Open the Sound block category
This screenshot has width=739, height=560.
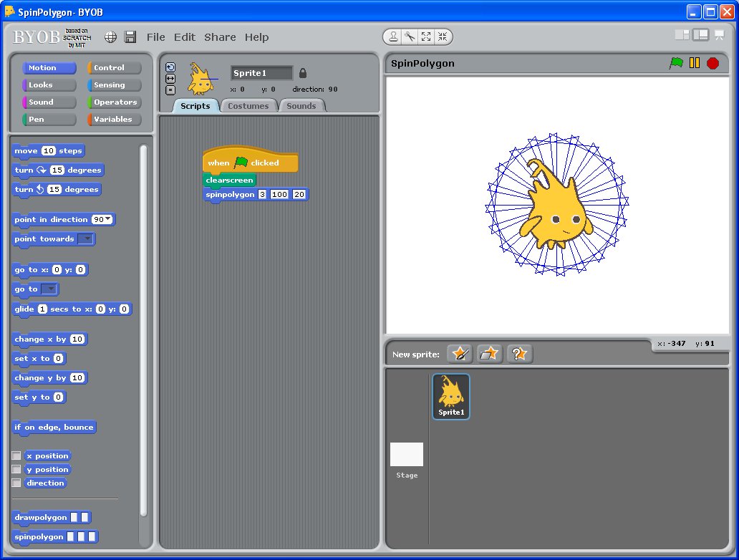49,102
